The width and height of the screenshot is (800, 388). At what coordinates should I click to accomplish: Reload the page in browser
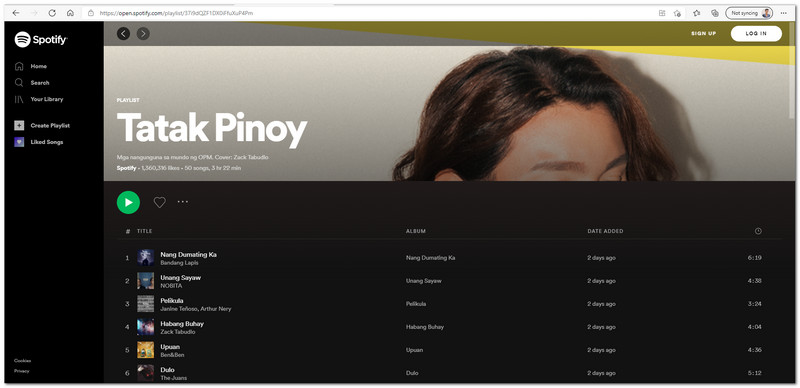52,13
